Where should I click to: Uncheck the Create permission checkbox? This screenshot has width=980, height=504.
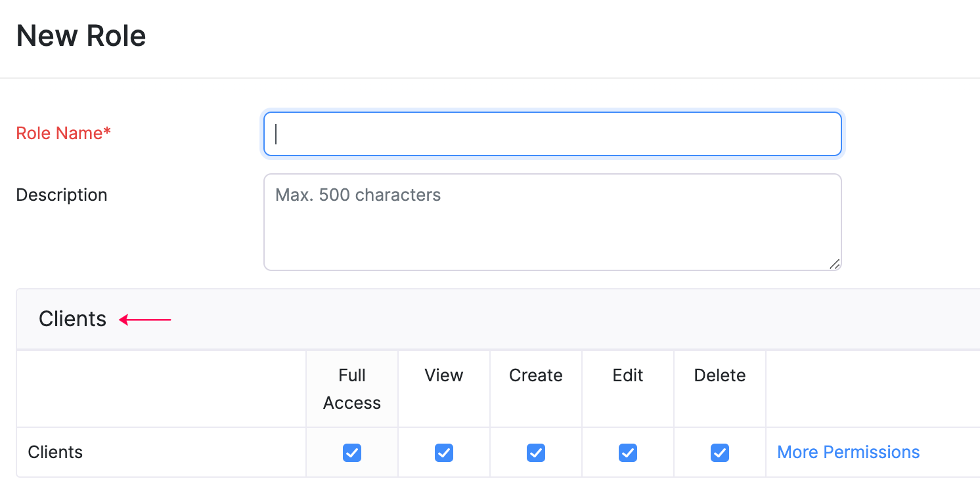pyautogui.click(x=536, y=453)
